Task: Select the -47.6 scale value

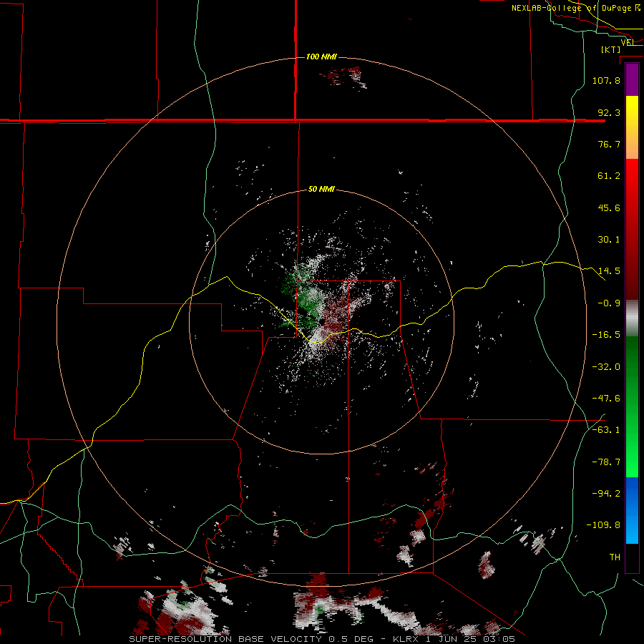Action: [606, 399]
